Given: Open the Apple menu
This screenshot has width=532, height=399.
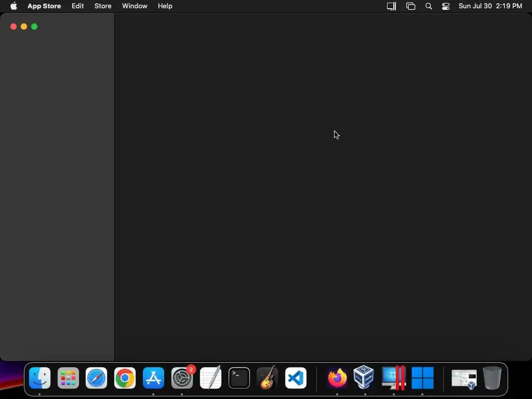Looking at the screenshot, I should [x=14, y=6].
